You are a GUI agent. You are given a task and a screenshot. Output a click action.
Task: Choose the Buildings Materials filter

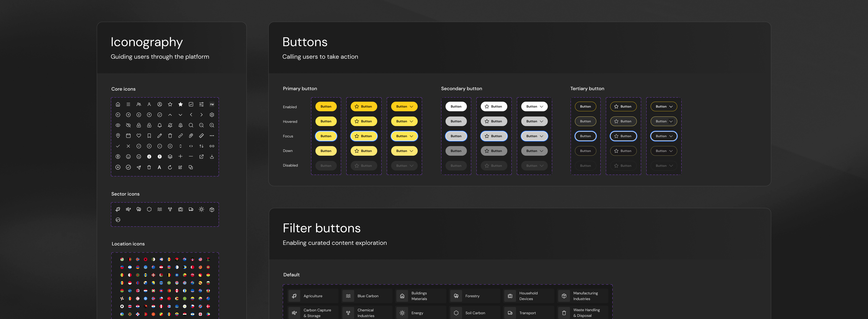421,296
